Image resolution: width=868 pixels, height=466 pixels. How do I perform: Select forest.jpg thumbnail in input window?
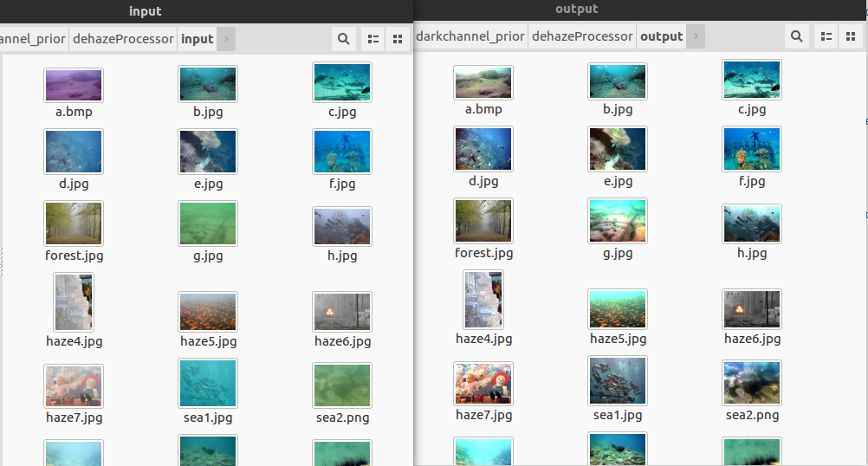(74, 223)
